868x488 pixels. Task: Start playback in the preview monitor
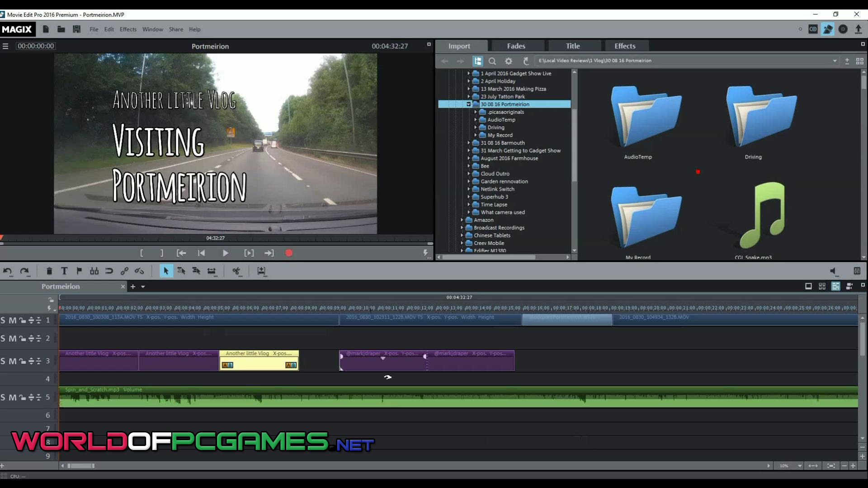[225, 253]
